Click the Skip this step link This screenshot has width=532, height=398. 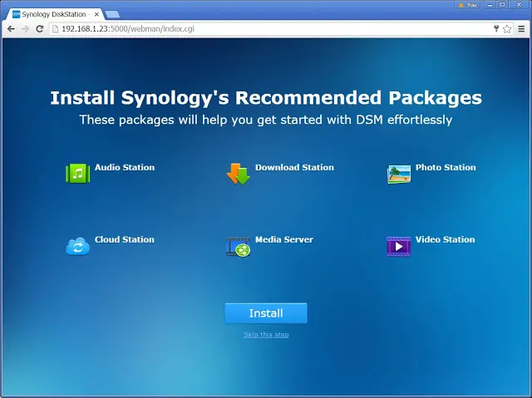266,335
